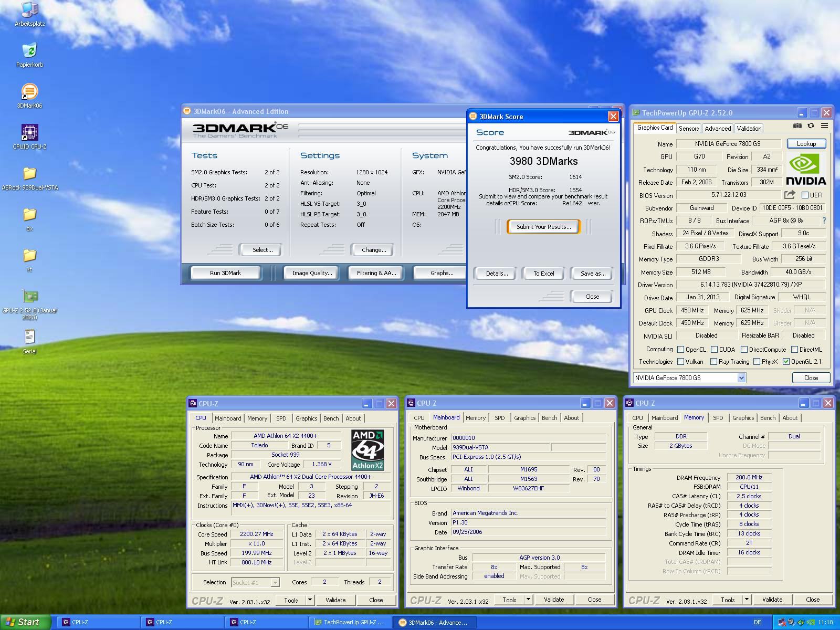Click Save as button in score window
Image resolution: width=840 pixels, height=630 pixels.
coord(593,274)
